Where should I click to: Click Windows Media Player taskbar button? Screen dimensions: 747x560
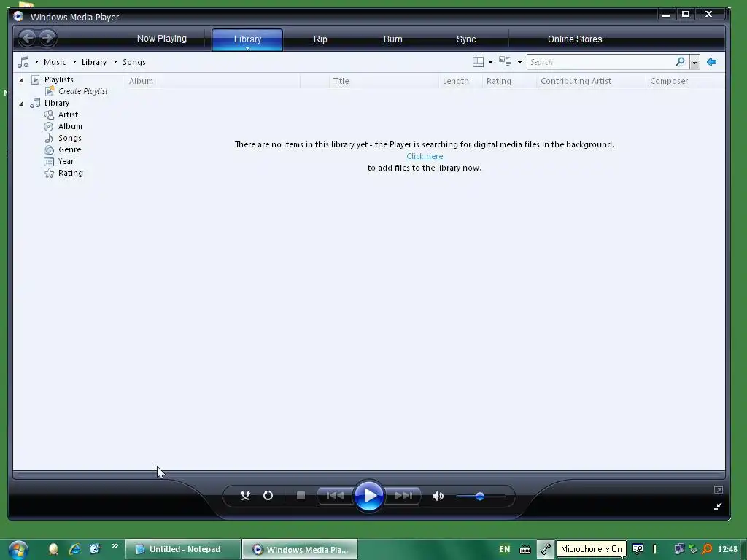pyautogui.click(x=300, y=549)
